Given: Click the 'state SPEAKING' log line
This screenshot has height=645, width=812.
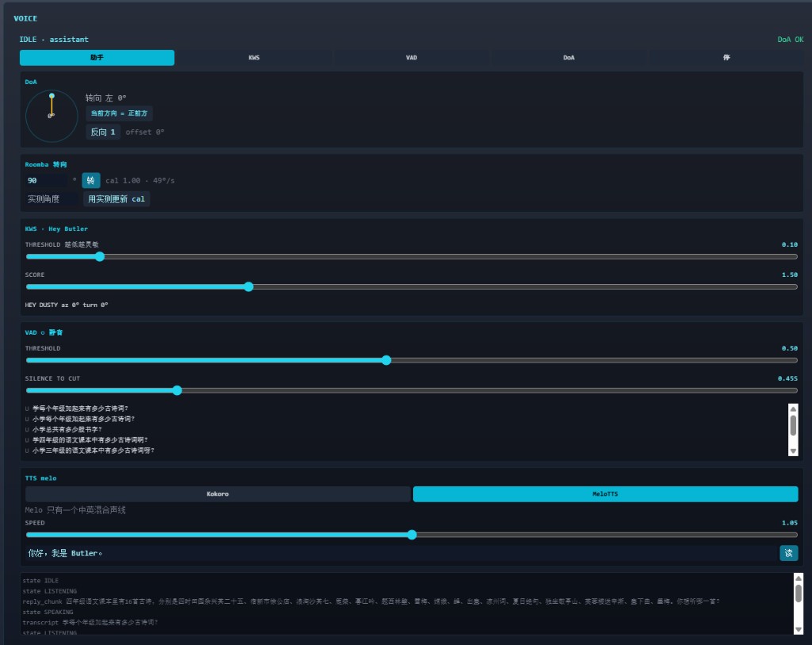Looking at the screenshot, I should (x=48, y=612).
